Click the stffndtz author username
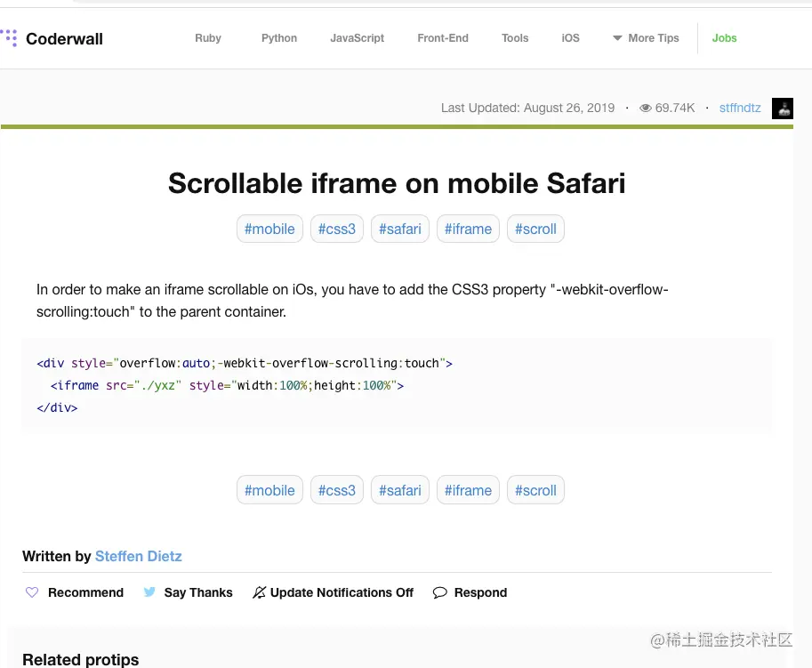 [x=740, y=108]
